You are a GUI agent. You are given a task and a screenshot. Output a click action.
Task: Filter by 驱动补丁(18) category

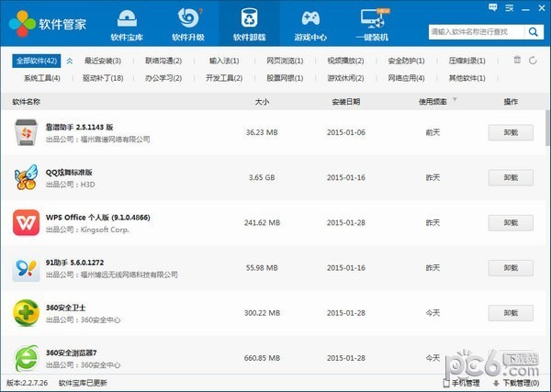click(103, 78)
